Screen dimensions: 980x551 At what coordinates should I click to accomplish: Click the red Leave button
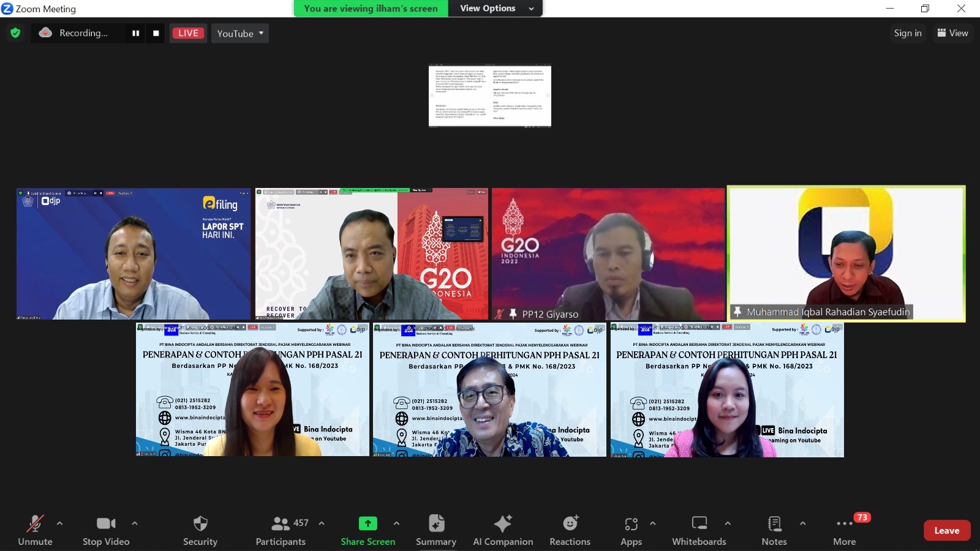tap(946, 531)
